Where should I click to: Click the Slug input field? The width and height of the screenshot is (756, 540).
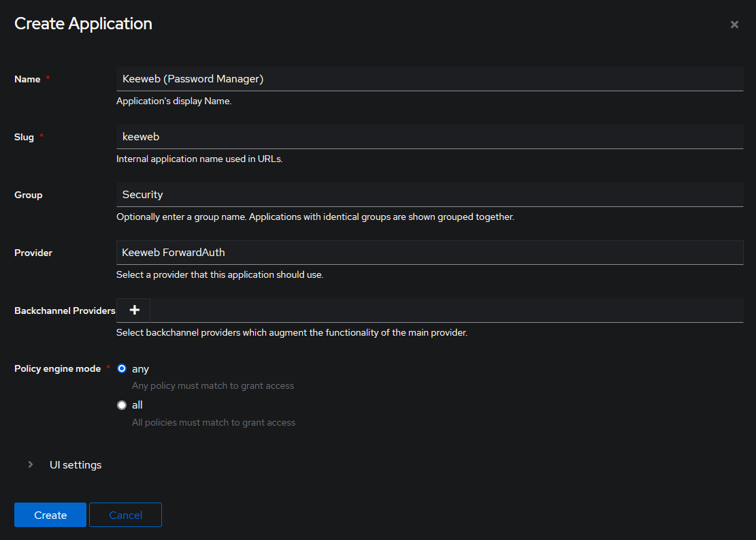pyautogui.click(x=429, y=137)
